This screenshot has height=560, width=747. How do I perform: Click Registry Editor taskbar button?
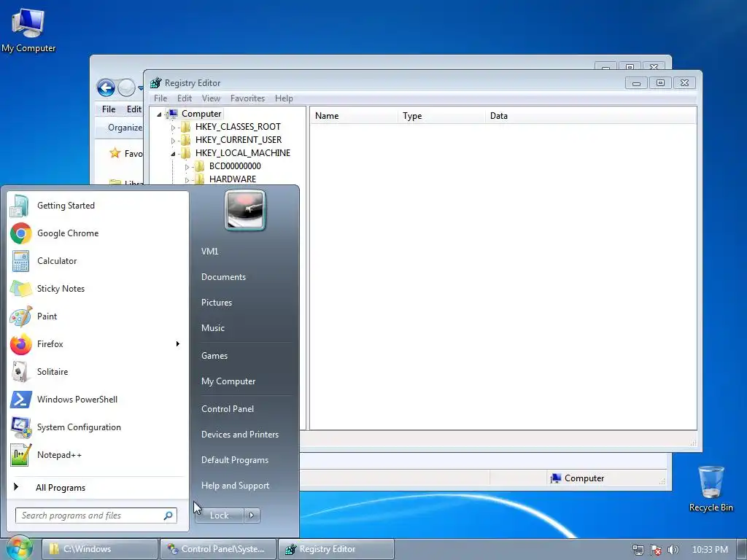coord(336,549)
